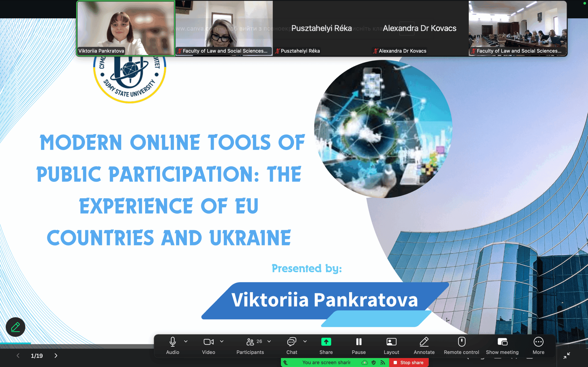The image size is (588, 367).
Task: Click the Video camera icon
Action: (208, 342)
